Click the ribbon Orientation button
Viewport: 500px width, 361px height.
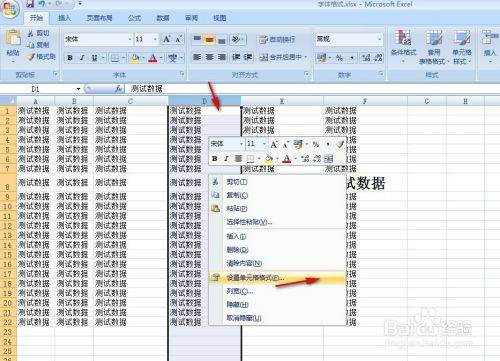(x=235, y=39)
